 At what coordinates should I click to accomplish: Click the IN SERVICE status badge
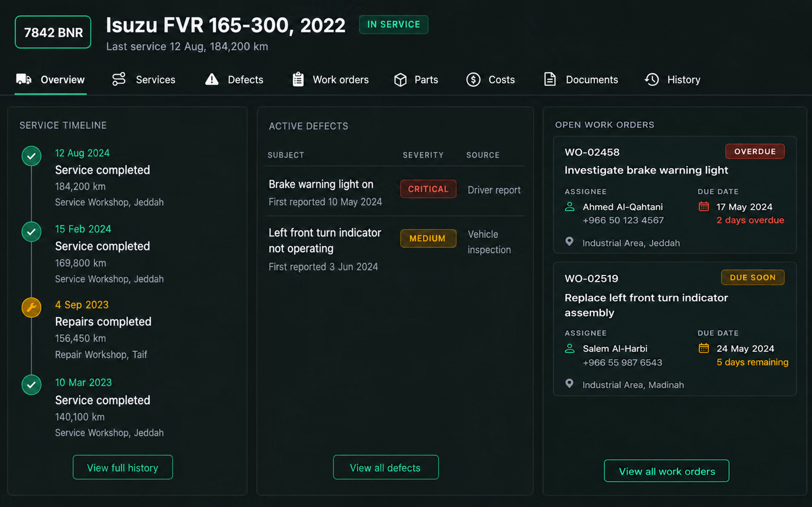click(x=394, y=25)
